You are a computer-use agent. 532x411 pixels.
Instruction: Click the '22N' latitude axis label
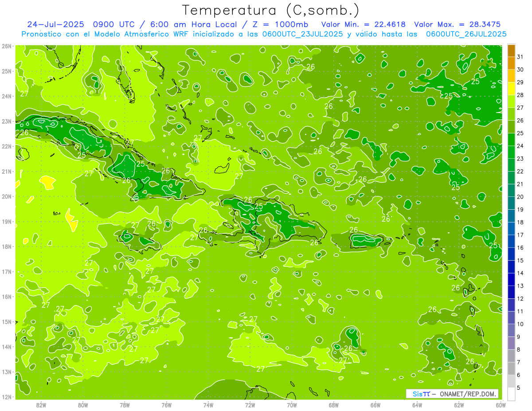point(6,146)
